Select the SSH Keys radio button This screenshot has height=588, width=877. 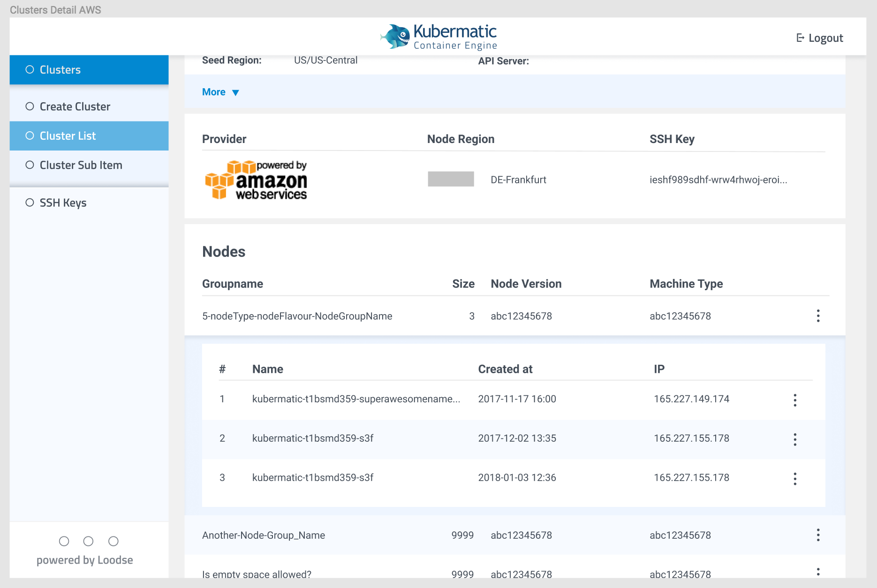point(30,203)
